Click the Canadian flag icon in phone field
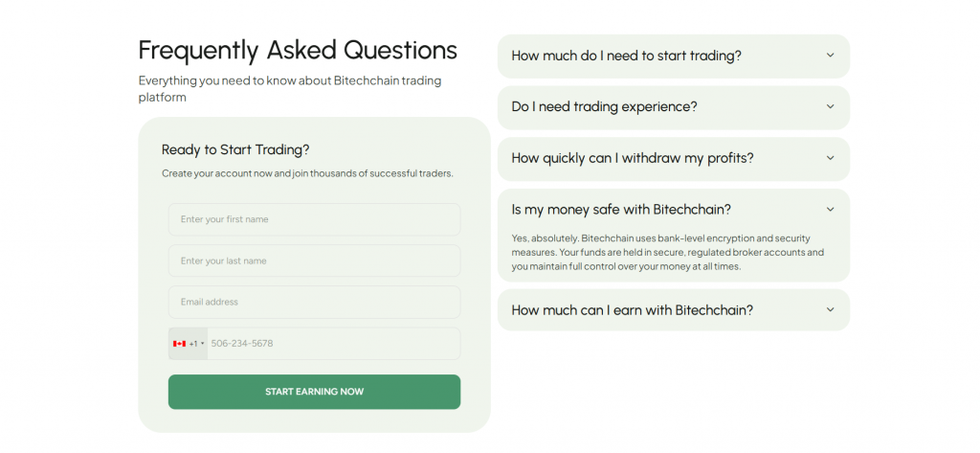This screenshot has height=453, width=980. [x=179, y=344]
